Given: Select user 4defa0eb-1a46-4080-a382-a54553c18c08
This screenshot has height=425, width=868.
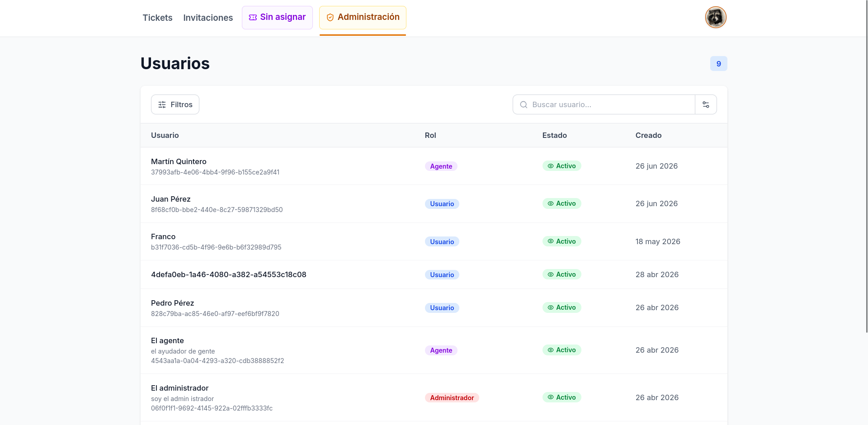Looking at the screenshot, I should (229, 274).
